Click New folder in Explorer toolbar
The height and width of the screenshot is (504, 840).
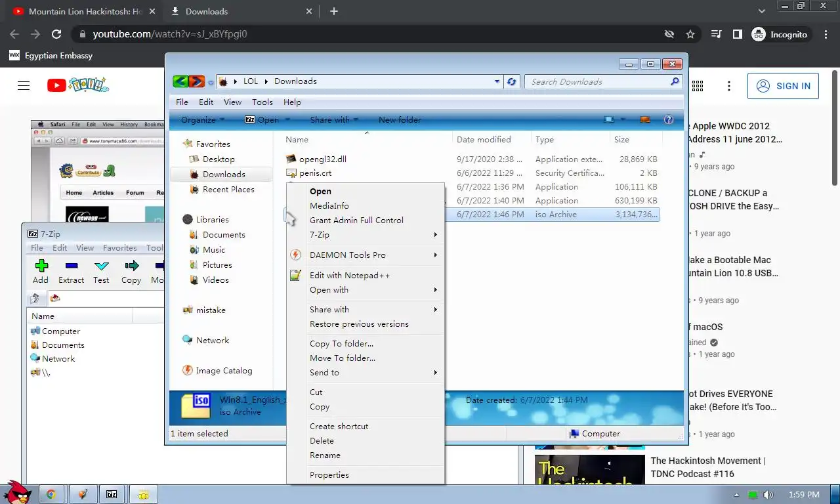(400, 119)
